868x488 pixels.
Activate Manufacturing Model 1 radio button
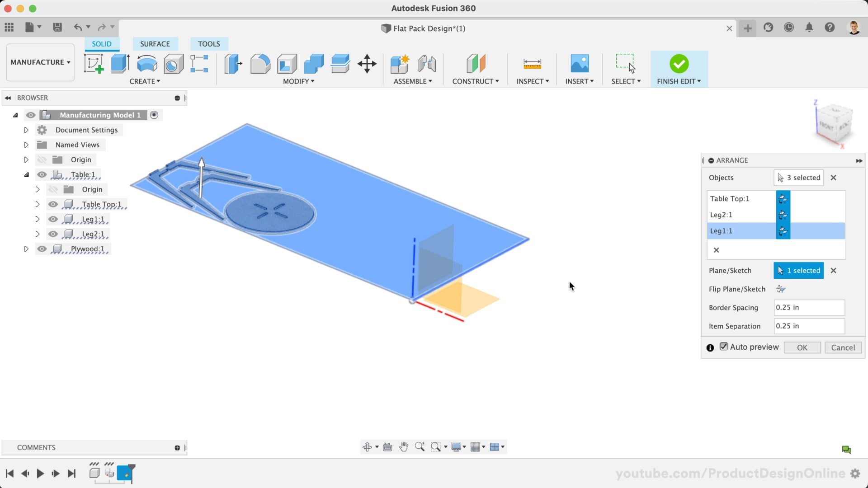tap(154, 115)
